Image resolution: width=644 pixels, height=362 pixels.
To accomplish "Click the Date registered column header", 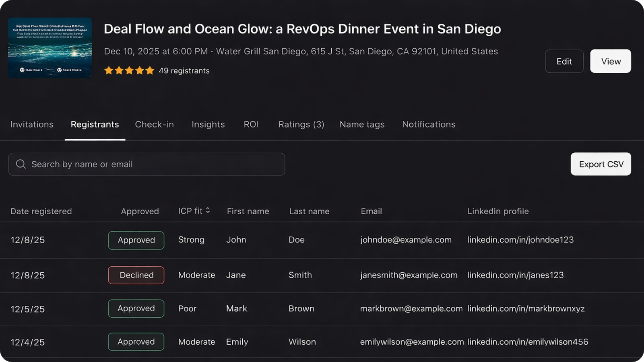I will 41,211.
